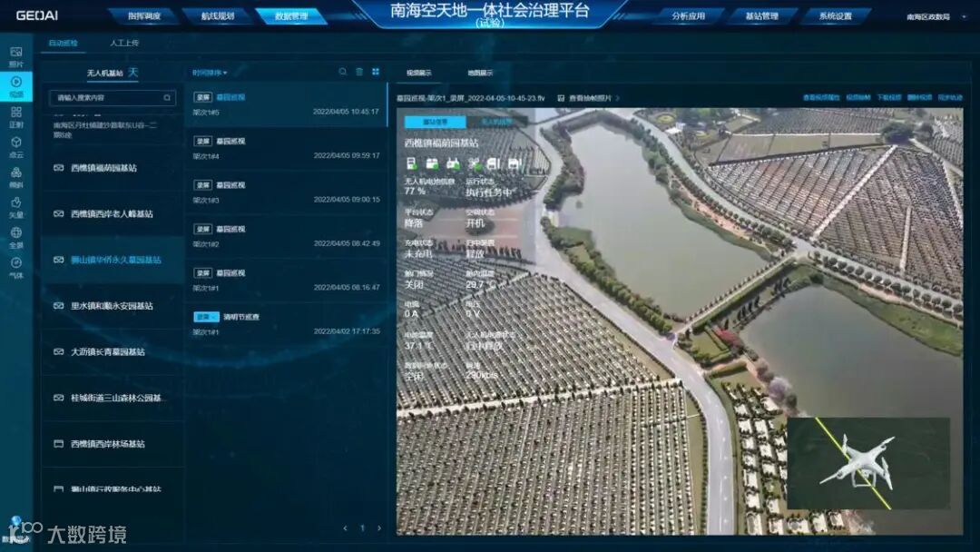Click the first base station status icon in overlay
Screen dimensions: 980x552
[x=411, y=163]
